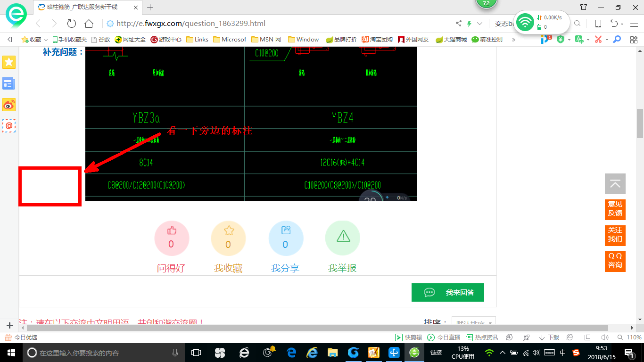The width and height of the screenshot is (644, 362).
Task: Open the 网址大全 bookmark
Action: click(x=131, y=40)
